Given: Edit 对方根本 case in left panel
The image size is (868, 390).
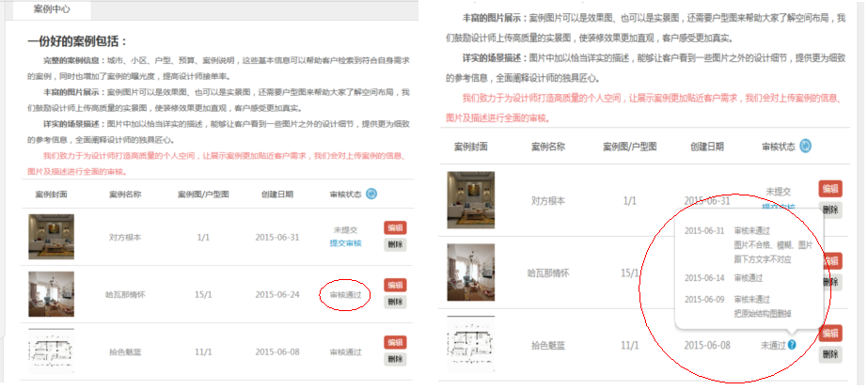Looking at the screenshot, I should 396,227.
